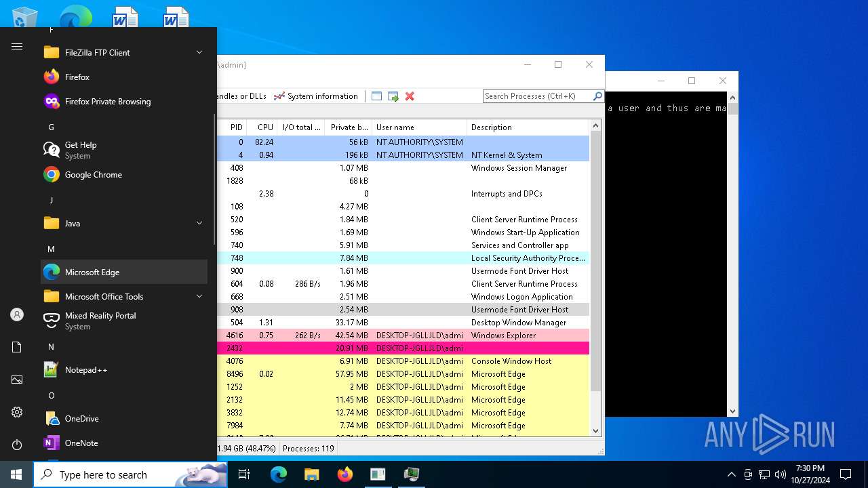Viewport: 868px width, 488px height.
Task: Open Mixed Reality Portal entry
Action: [124, 321]
